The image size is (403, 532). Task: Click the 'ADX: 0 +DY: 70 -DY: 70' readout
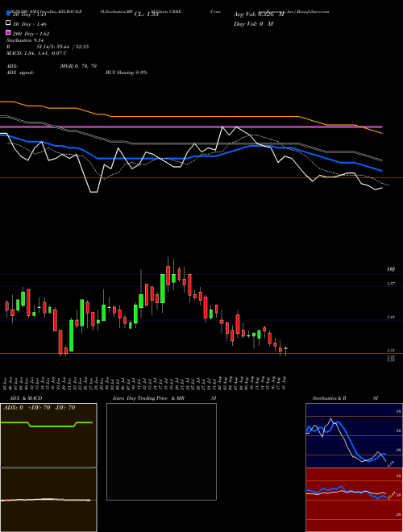point(39,408)
